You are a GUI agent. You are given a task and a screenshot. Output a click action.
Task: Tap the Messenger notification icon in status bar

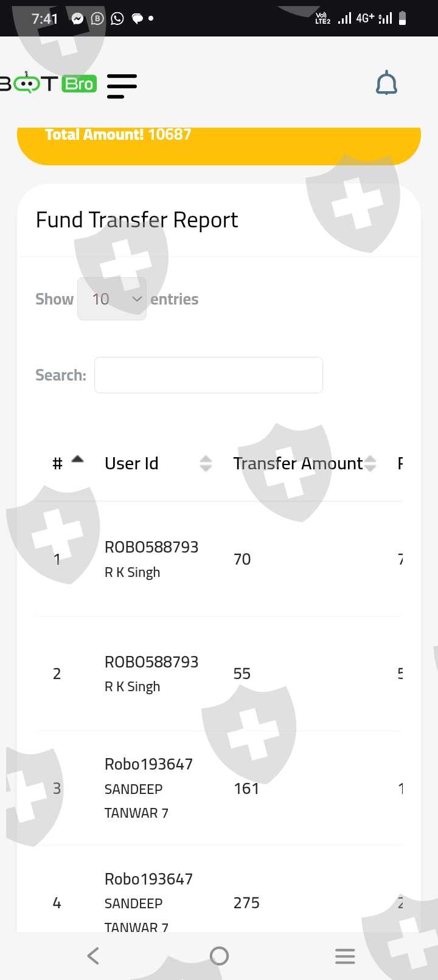click(77, 18)
